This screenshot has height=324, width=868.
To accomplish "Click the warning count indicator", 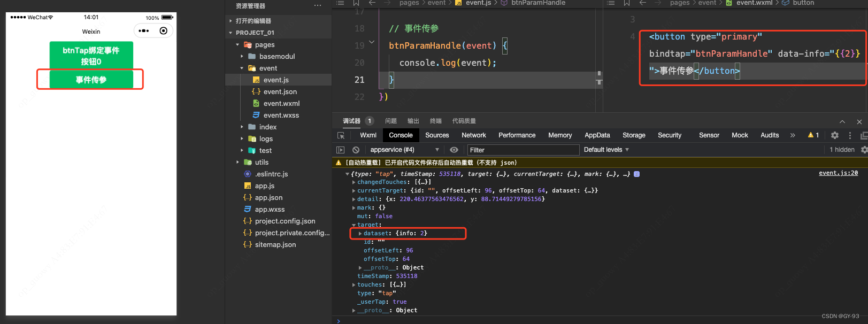I will tap(813, 135).
